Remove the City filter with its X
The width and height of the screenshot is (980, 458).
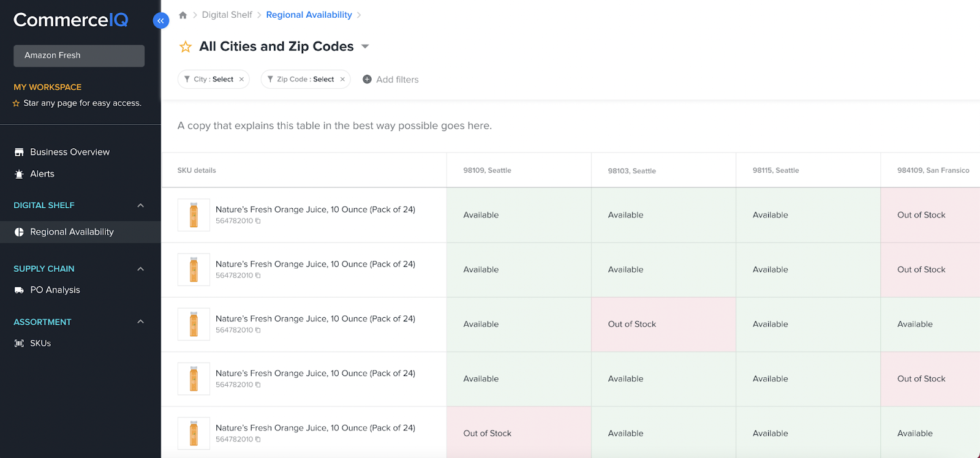click(x=242, y=80)
